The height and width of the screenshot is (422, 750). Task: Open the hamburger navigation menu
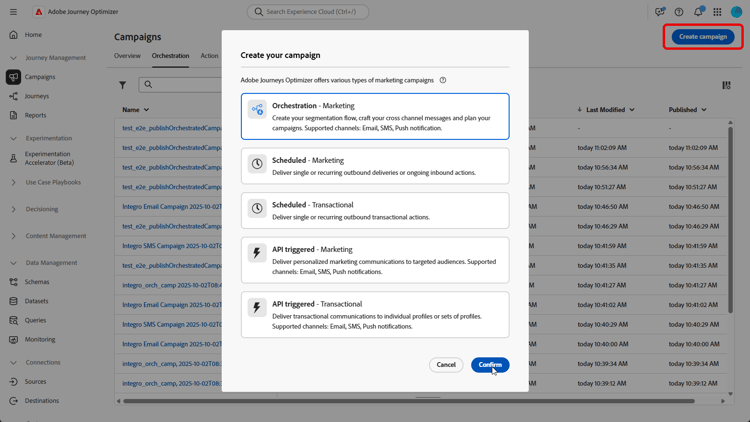(x=13, y=11)
